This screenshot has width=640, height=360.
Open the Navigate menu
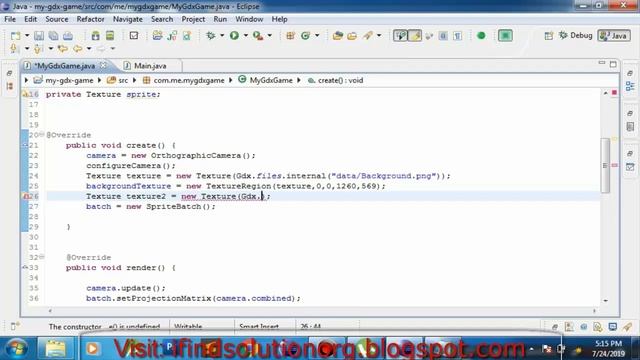pos(128,19)
